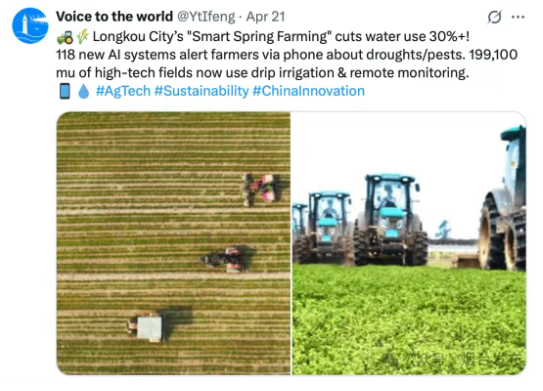Open the three-dot more options menu
Image resolution: width=543 pixels, height=391 pixels.
pyautogui.click(x=518, y=17)
